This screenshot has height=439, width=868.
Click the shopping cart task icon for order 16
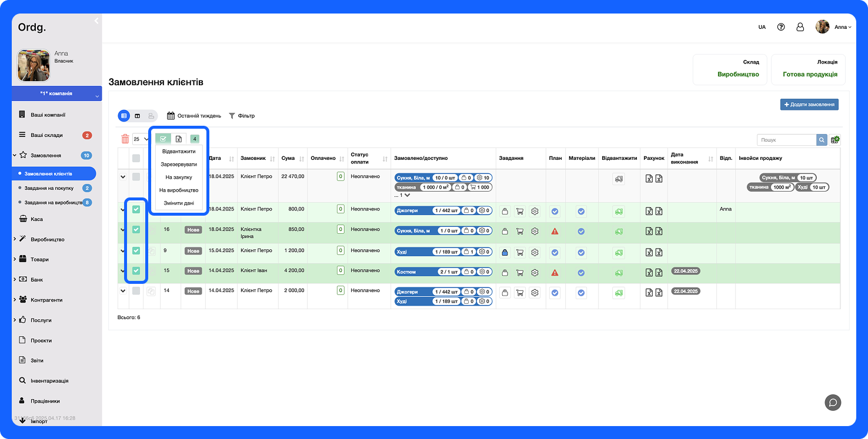519,232
